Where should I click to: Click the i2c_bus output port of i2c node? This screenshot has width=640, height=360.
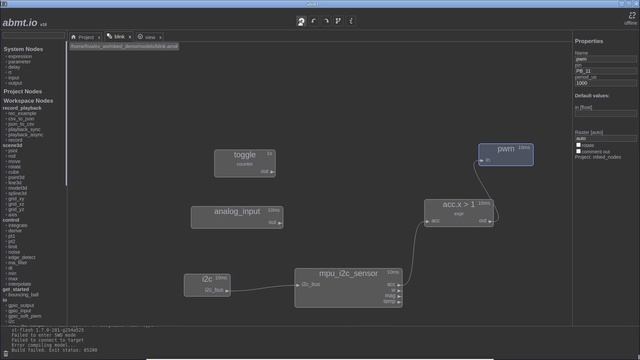point(227,291)
